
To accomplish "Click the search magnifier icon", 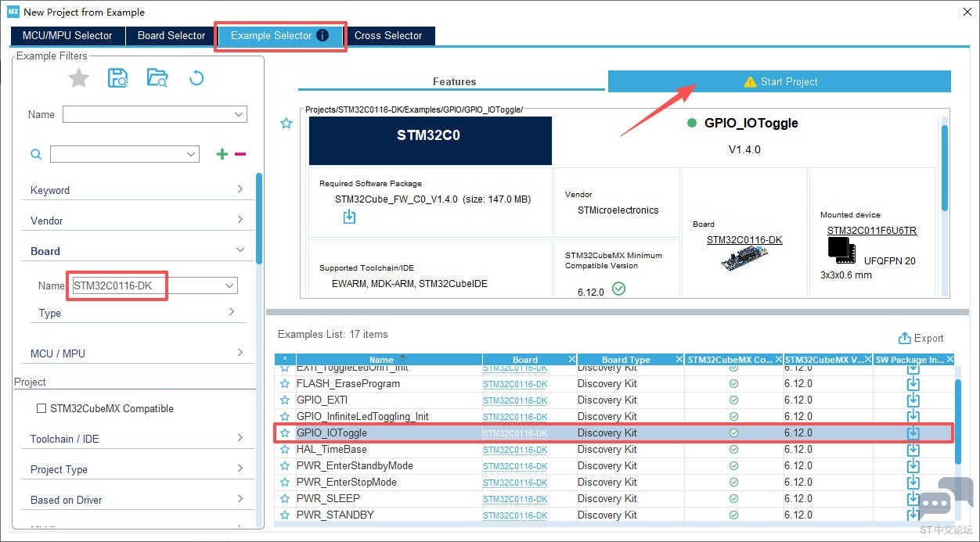I will click(36, 154).
